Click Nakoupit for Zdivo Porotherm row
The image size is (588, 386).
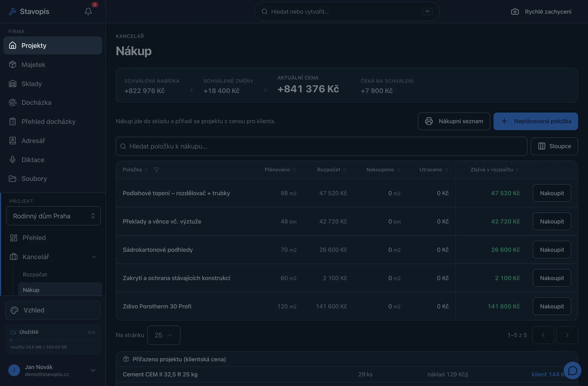552,306
